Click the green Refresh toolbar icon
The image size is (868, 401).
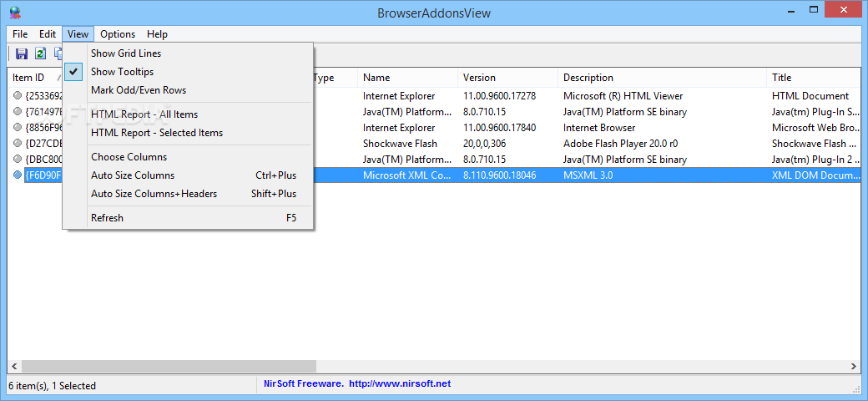click(x=40, y=53)
